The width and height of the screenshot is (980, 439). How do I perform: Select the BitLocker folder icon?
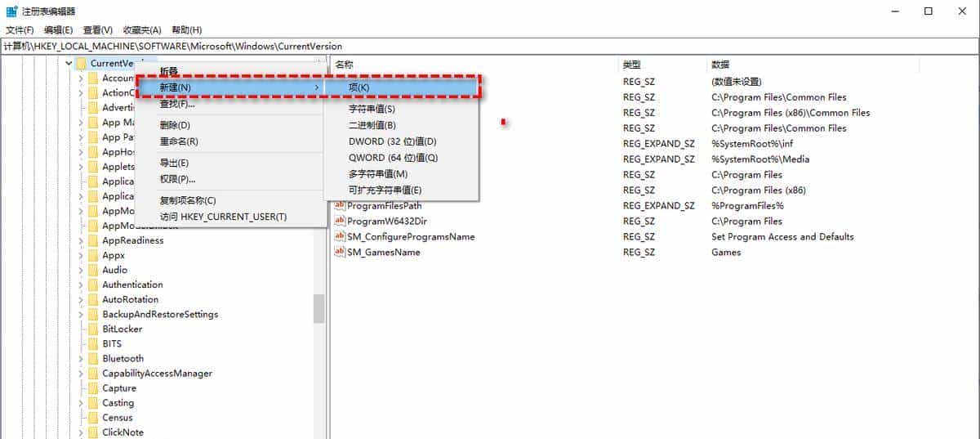tap(93, 329)
